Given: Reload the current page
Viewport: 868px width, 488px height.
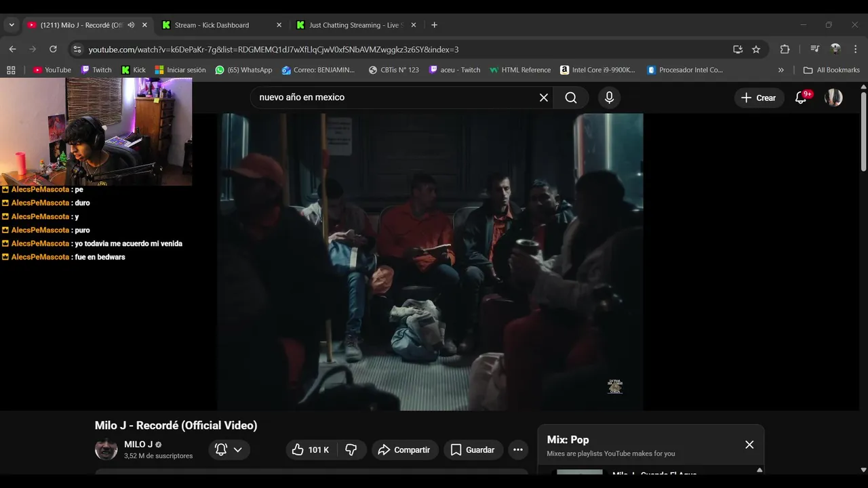Looking at the screenshot, I should point(53,49).
